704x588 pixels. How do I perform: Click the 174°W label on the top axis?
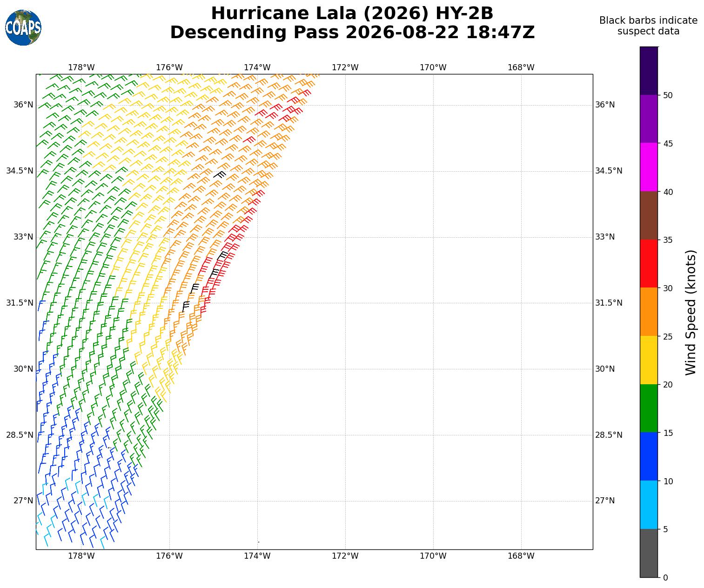coord(257,67)
